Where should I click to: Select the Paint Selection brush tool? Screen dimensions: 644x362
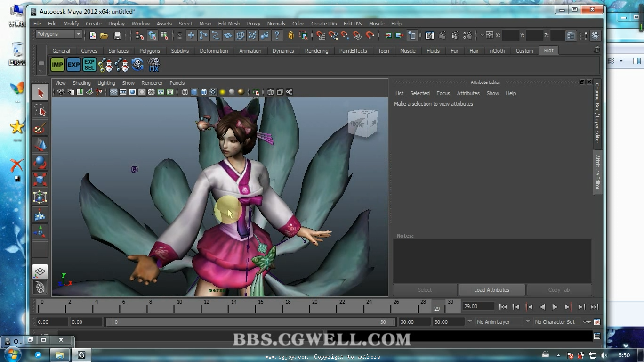coord(40,128)
